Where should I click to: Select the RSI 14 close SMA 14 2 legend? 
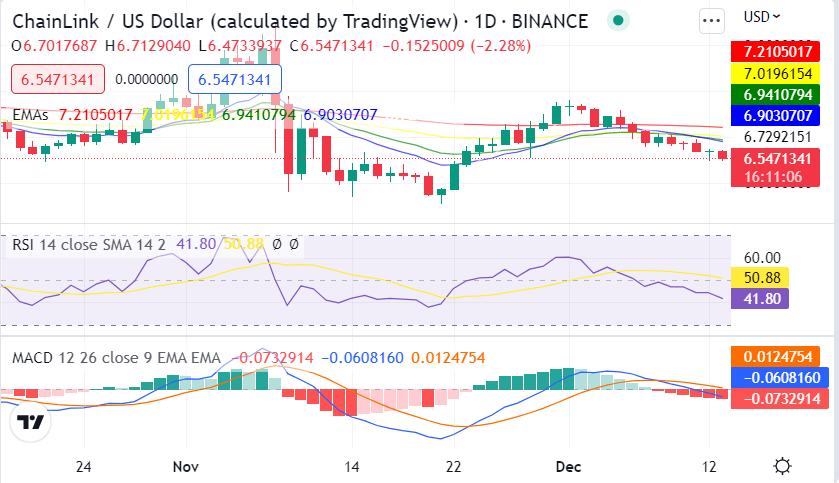click(x=89, y=244)
